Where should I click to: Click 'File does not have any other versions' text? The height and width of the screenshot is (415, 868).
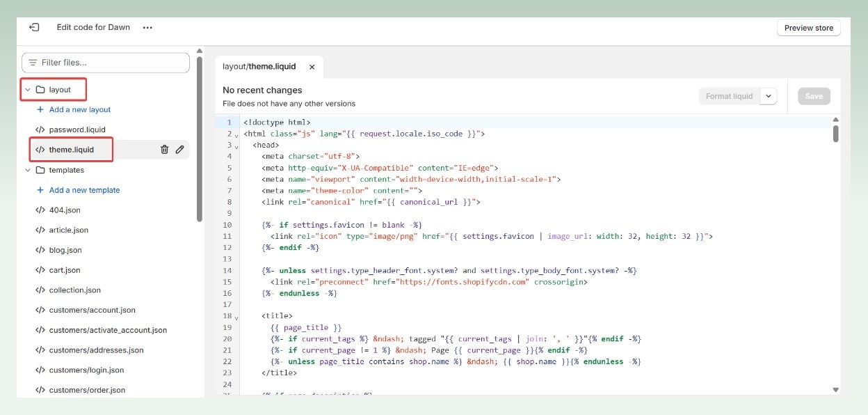coord(289,104)
